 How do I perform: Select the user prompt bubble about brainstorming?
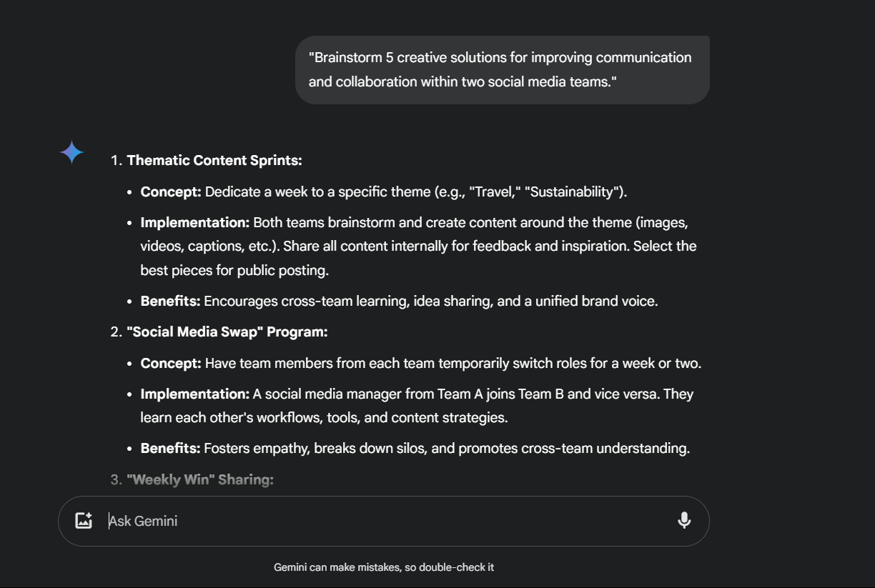(503, 70)
